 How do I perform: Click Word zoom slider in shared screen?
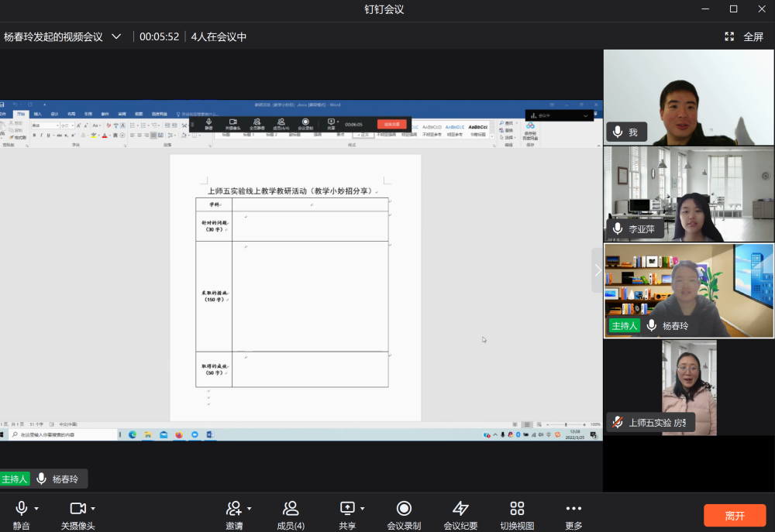coord(566,424)
